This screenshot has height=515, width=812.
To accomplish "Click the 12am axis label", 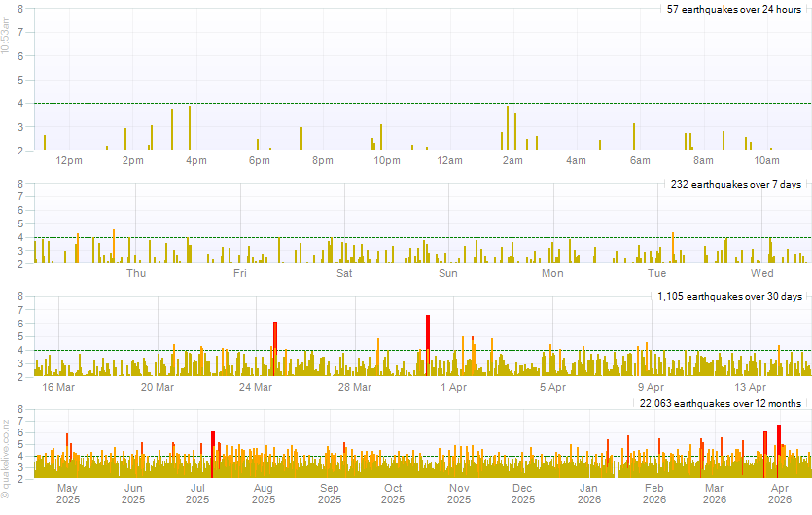I will click(449, 160).
